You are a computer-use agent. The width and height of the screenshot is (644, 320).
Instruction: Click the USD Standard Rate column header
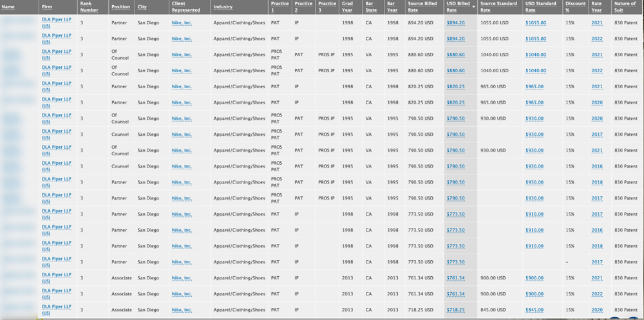coord(540,7)
